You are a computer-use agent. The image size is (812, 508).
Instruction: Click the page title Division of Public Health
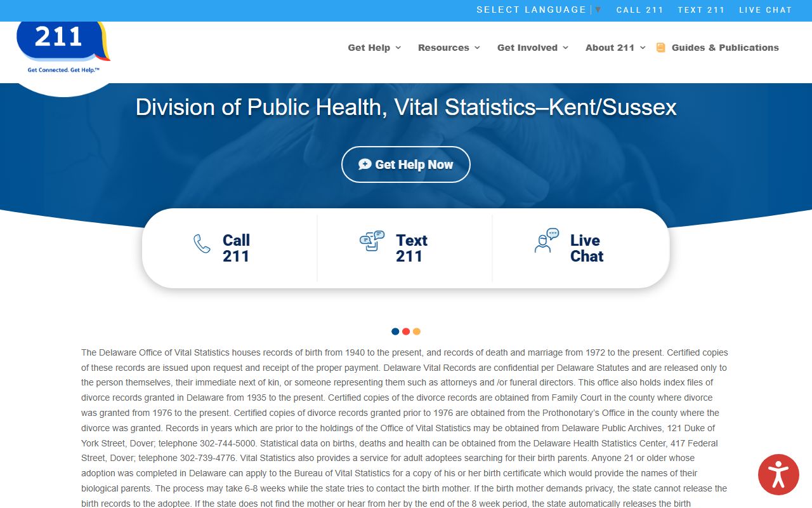(x=406, y=107)
